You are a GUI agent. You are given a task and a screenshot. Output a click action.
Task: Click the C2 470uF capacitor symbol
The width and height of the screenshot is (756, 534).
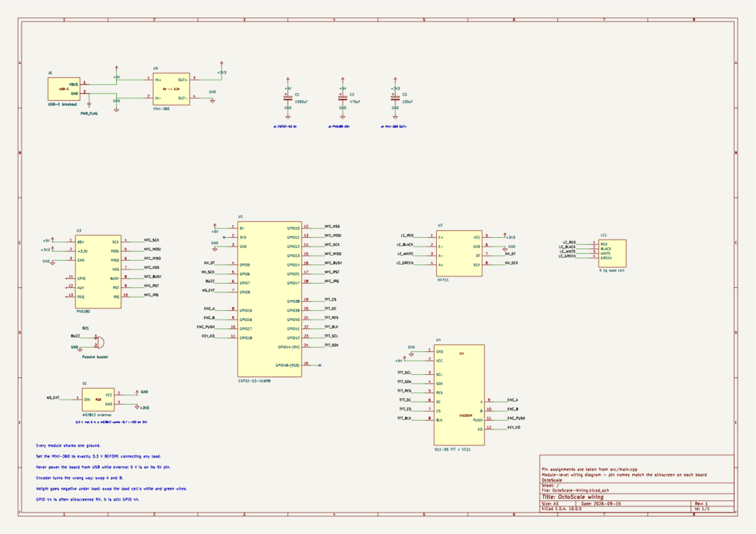click(342, 98)
